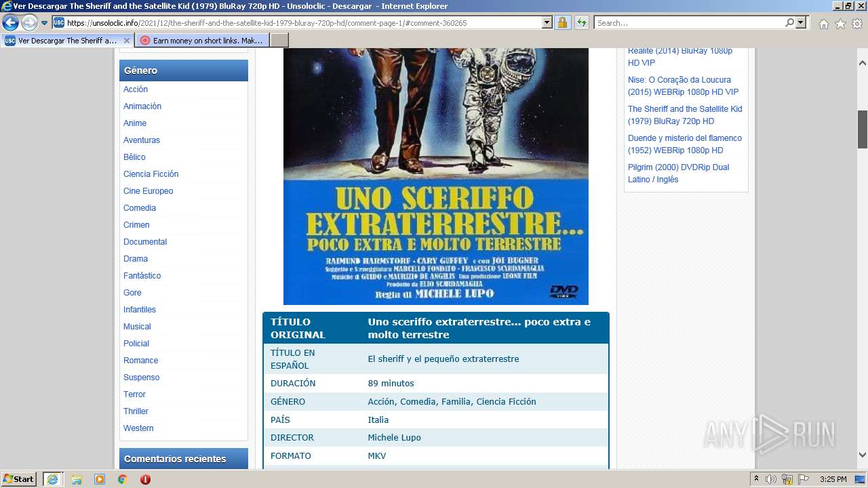
Task: Open the Animación genre link
Action: [x=142, y=106]
